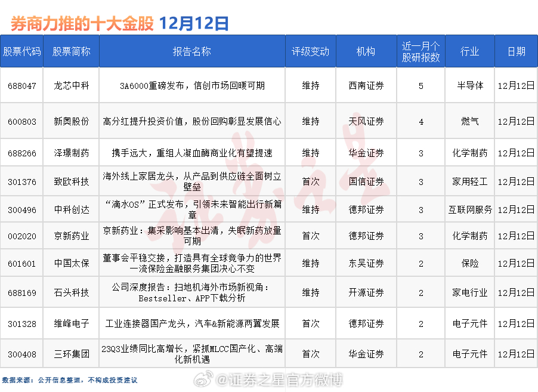Select stock code 601601

point(22,264)
